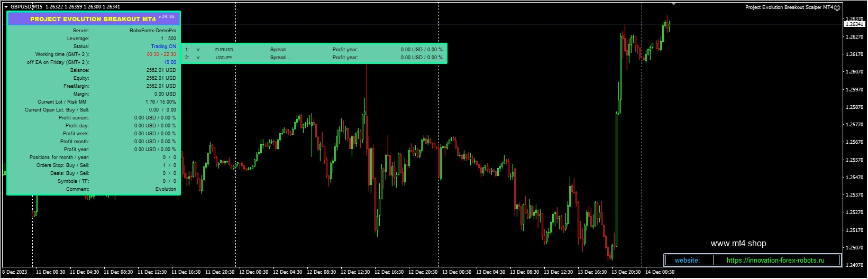Click the 'Project Evolution Breakout Scalper MT4' Expert Advisor name
This screenshot has width=868, height=279.
pos(789,7)
